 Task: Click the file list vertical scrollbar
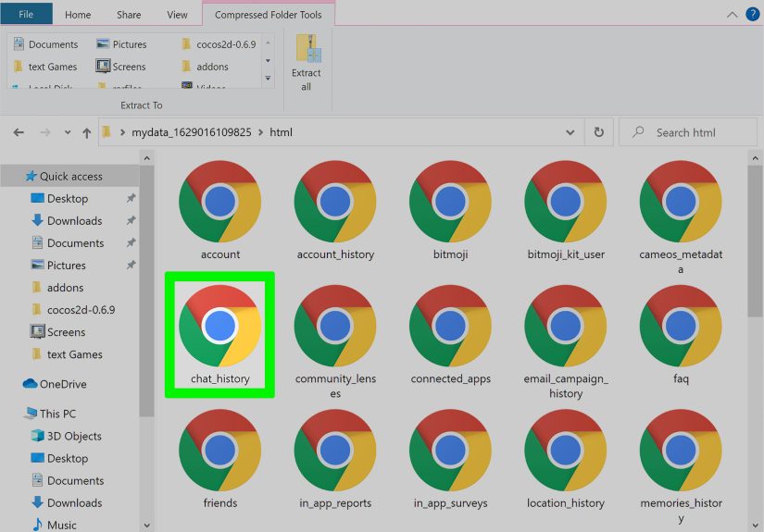(x=755, y=241)
